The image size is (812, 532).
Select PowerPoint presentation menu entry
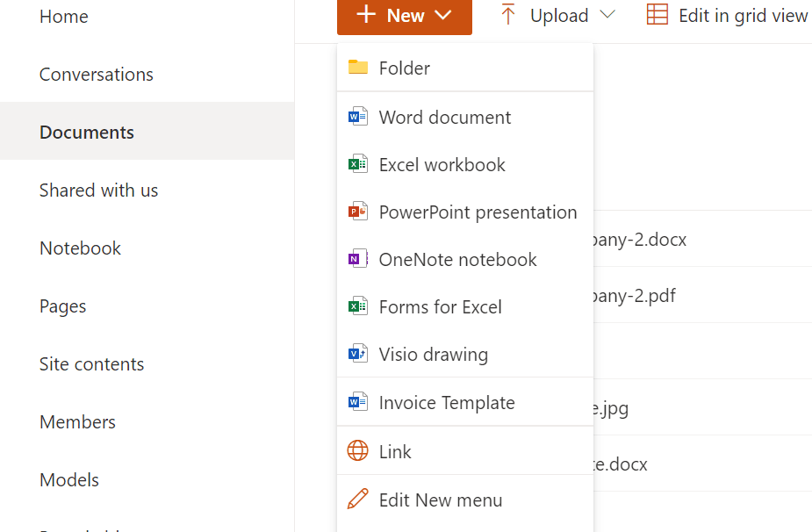pos(465,212)
